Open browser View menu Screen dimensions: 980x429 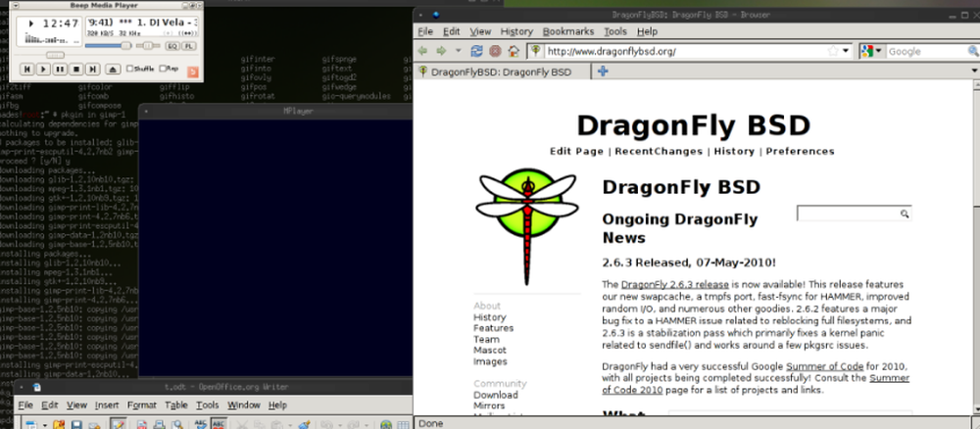[x=480, y=31]
